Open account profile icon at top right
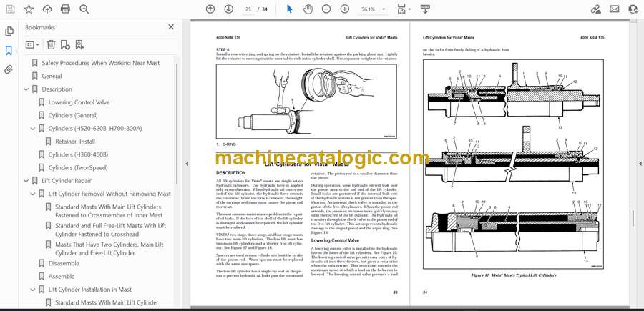Screen dimensions: 644x311 point(633,9)
